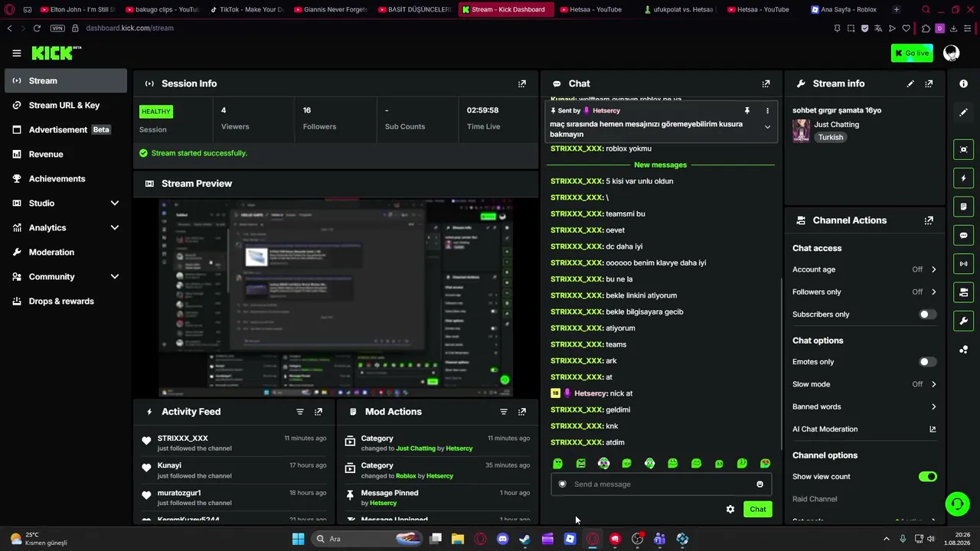Open the support headset button
Viewport: 980px width, 551px height.
(957, 504)
